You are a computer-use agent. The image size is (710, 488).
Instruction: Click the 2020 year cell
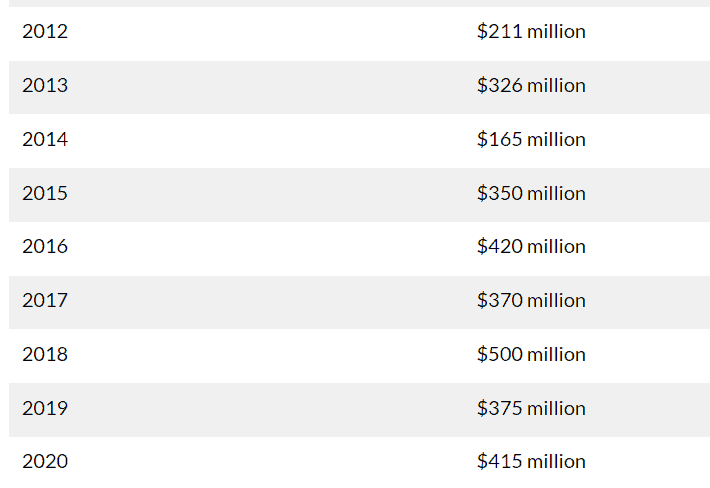(45, 462)
